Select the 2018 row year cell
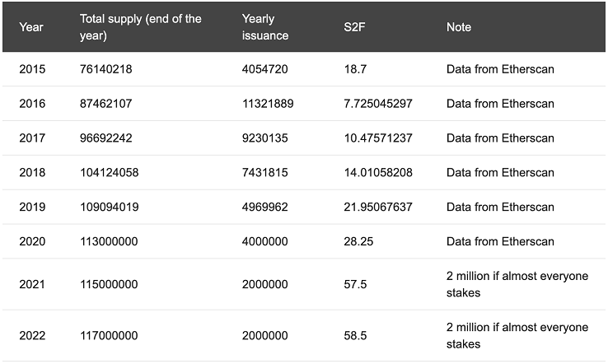Viewport: 608px width, 364px height. [32, 172]
